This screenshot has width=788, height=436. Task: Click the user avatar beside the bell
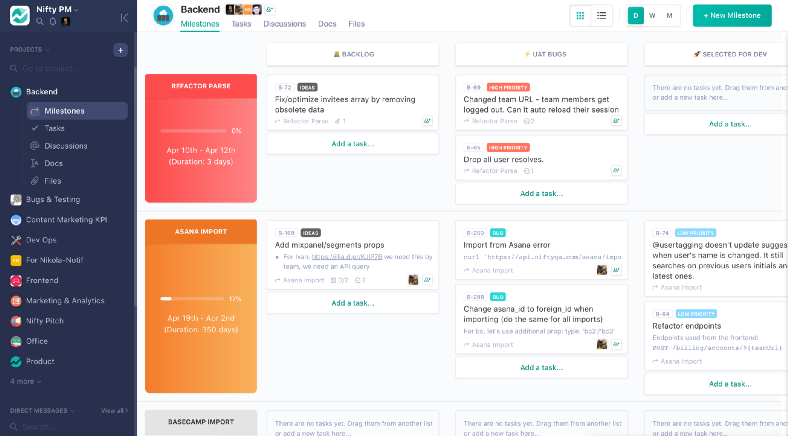(65, 22)
